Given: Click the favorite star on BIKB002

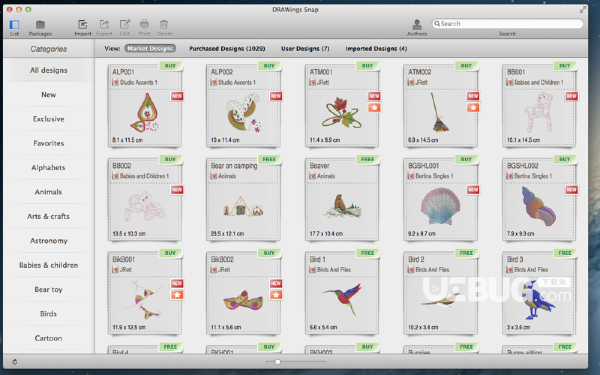Looking at the screenshot, I should (276, 295).
